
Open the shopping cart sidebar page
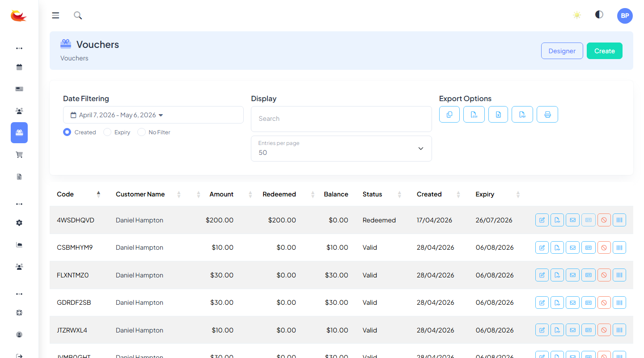[19, 155]
